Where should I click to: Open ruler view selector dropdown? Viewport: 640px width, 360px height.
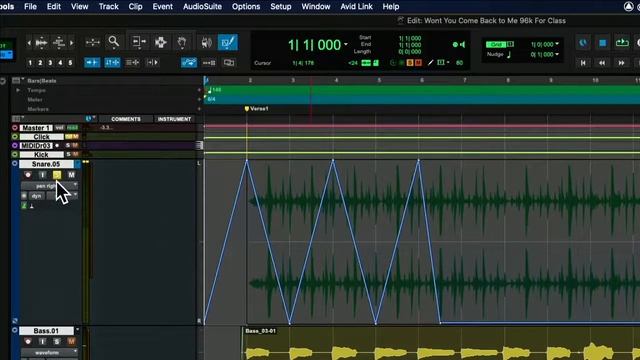pos(18,80)
